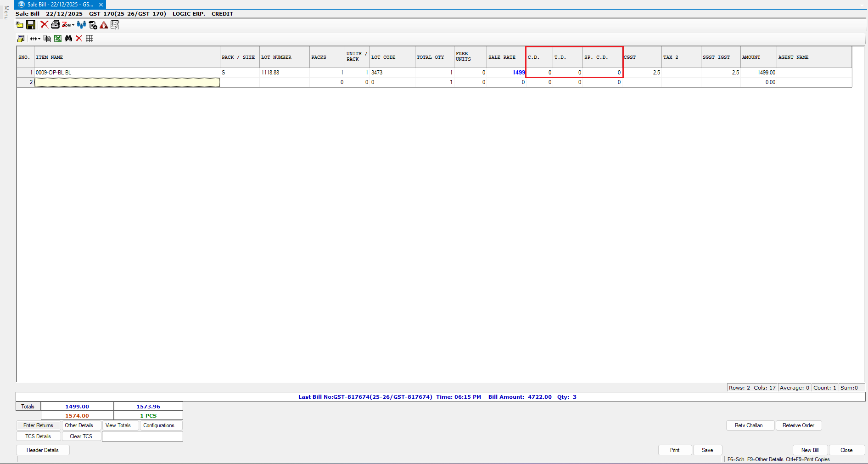This screenshot has width=868, height=464.
Task: Click the grid layout icon
Action: (90, 39)
